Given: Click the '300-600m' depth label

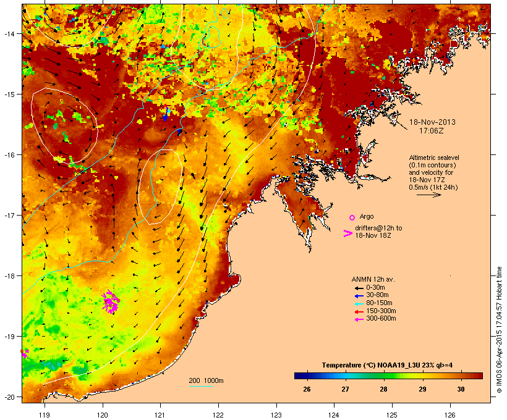Looking at the screenshot, I should click(381, 319).
